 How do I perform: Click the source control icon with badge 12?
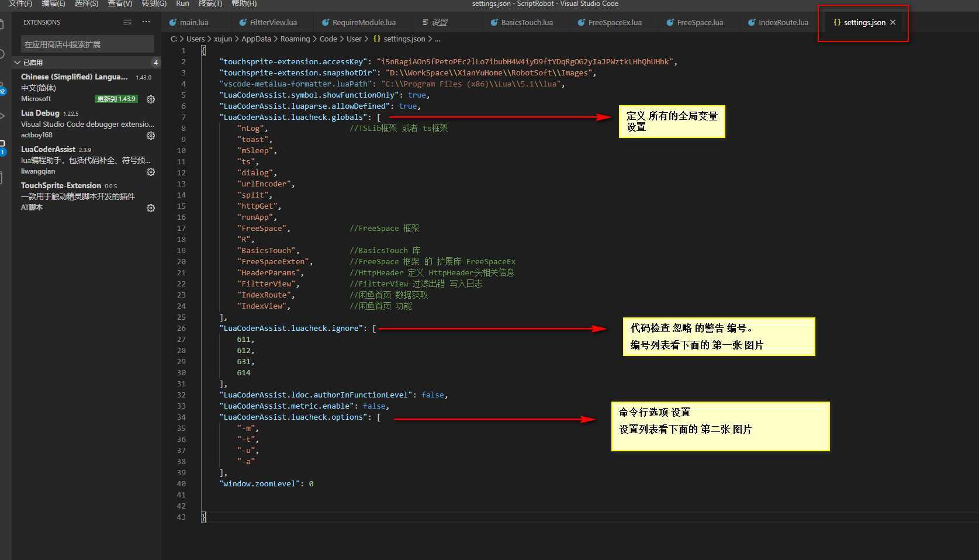(2, 88)
